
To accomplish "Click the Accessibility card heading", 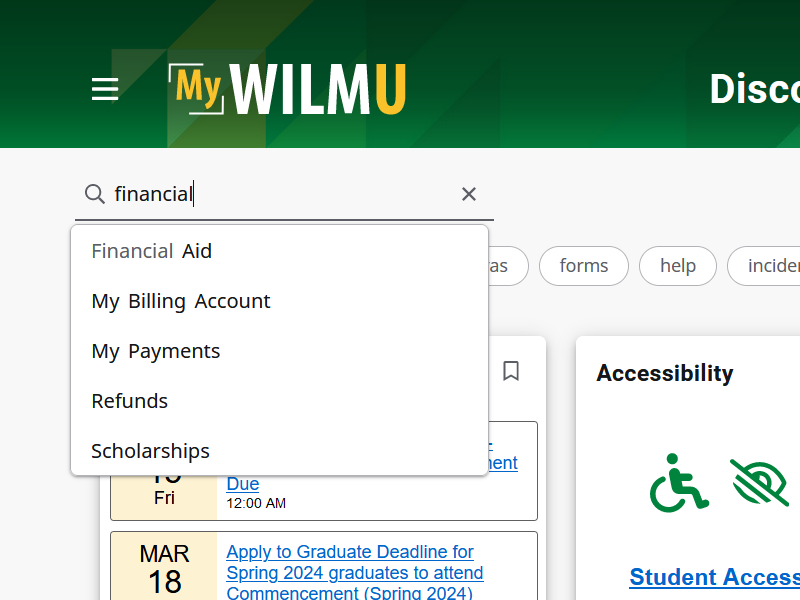I will coord(665,373).
